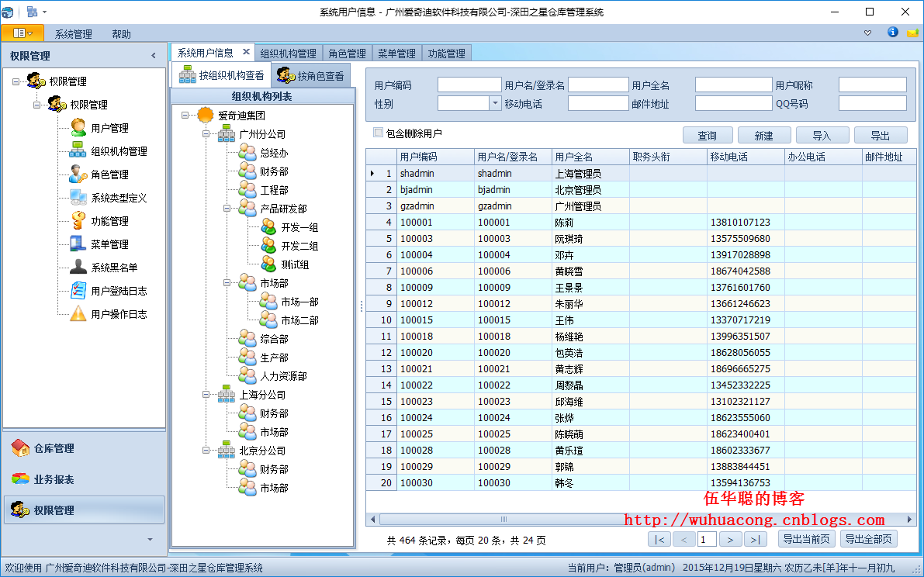The width and height of the screenshot is (924, 577).
Task: Click the 开发一组 team icon
Action: pyautogui.click(x=268, y=226)
